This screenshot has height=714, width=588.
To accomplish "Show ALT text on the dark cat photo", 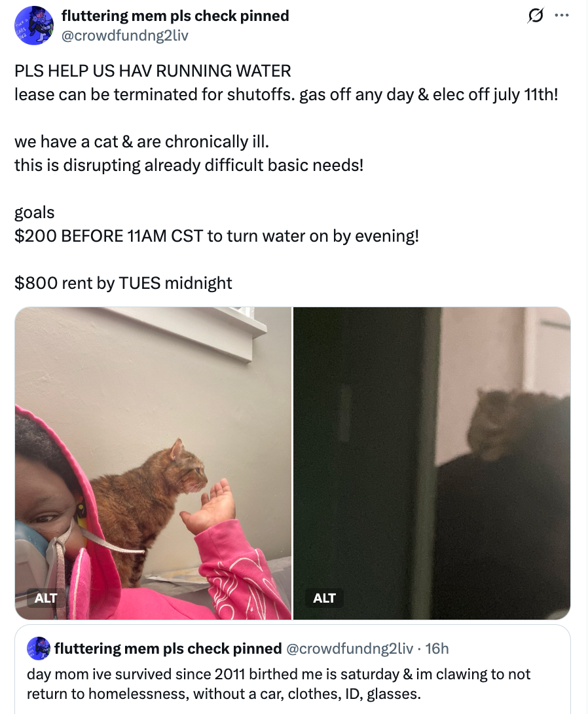I will [x=324, y=597].
